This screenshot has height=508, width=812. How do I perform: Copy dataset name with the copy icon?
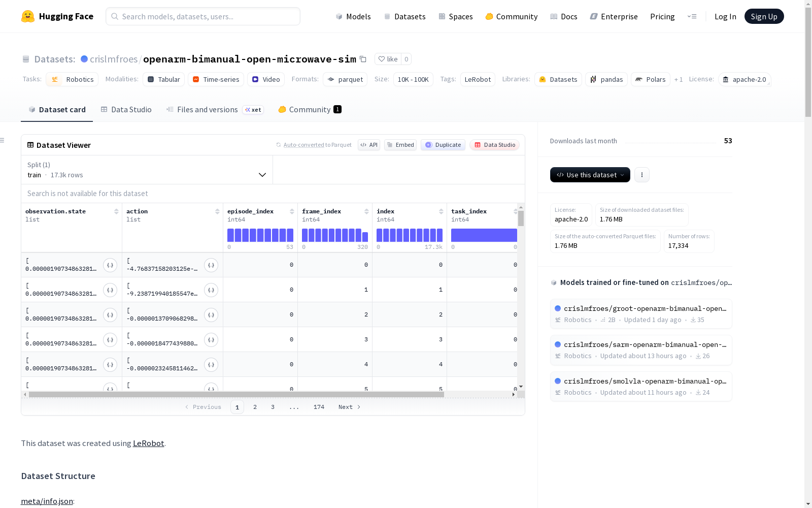point(363,59)
